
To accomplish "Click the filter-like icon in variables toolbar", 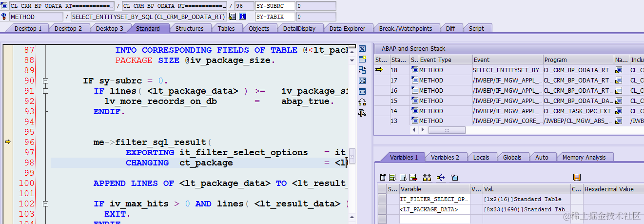I will pyautogui.click(x=454, y=177).
